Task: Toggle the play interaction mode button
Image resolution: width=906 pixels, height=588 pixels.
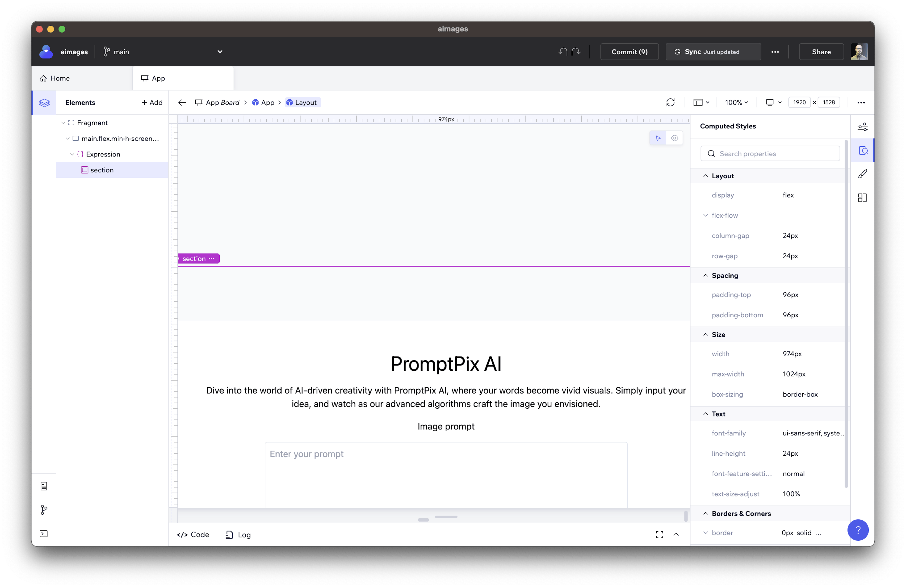Action: tap(658, 138)
